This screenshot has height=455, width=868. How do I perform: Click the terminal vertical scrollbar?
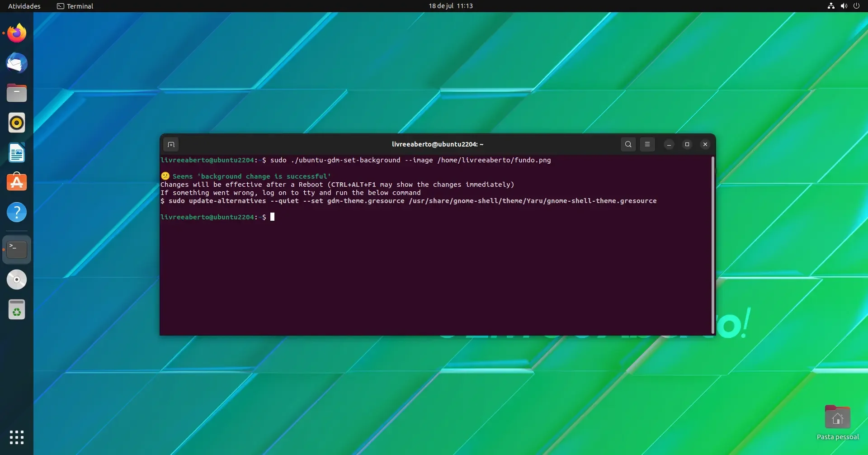[713, 245]
